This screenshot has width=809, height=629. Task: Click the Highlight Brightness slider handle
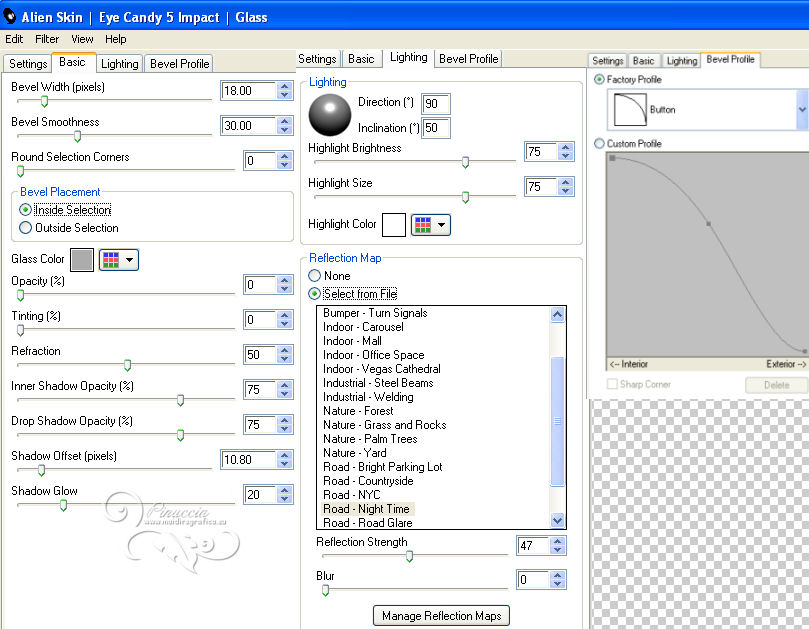coord(465,163)
